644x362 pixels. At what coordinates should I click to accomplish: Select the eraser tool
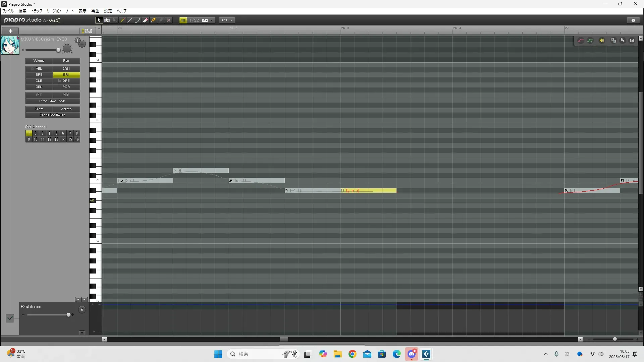146,20
